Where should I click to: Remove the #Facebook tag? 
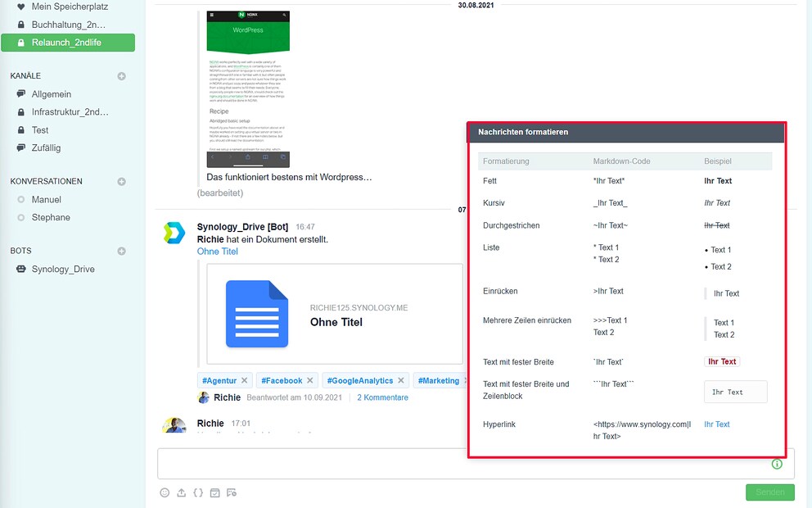coord(309,380)
